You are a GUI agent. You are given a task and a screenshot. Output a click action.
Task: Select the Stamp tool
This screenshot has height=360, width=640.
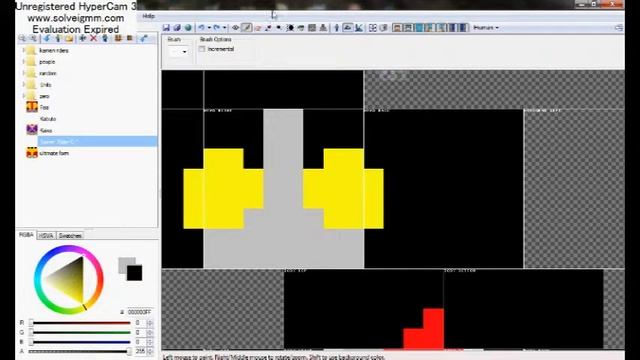click(x=323, y=28)
